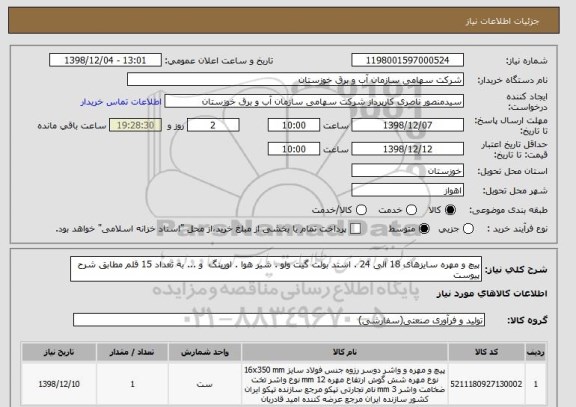Click the شماره نیاز field 1198001597000524
The width and height of the screenshot is (576, 407).
tap(407, 60)
